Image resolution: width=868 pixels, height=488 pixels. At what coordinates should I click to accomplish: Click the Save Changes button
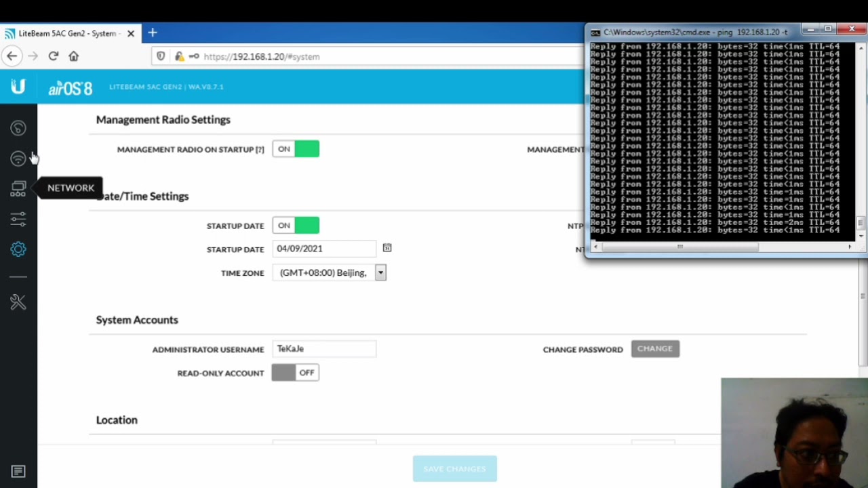pyautogui.click(x=455, y=469)
